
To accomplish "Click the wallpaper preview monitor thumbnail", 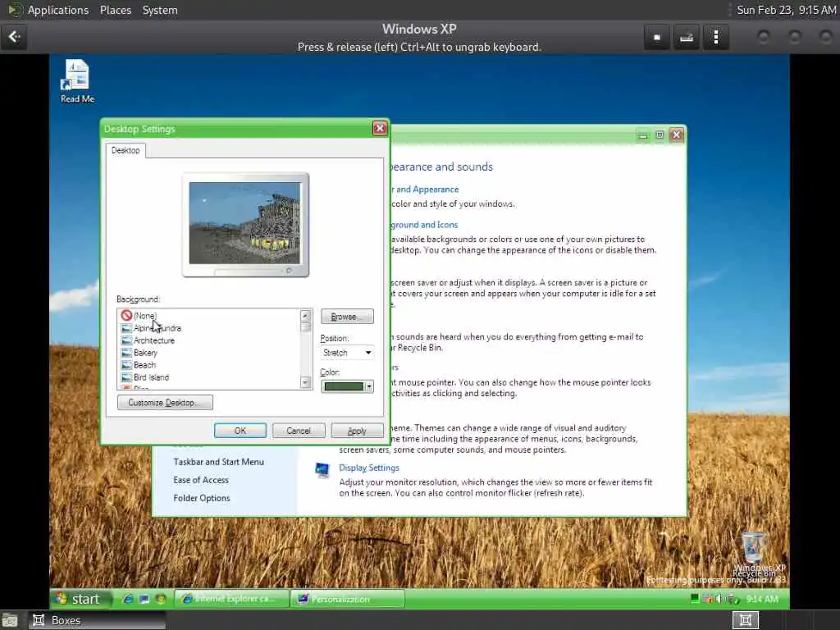I will pos(245,224).
